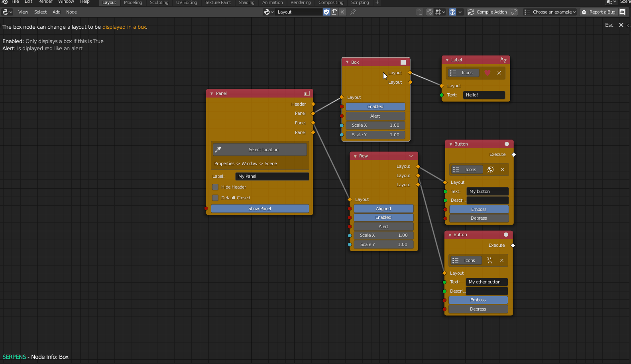
Task: Remove icon from the My button node
Action: point(503,169)
